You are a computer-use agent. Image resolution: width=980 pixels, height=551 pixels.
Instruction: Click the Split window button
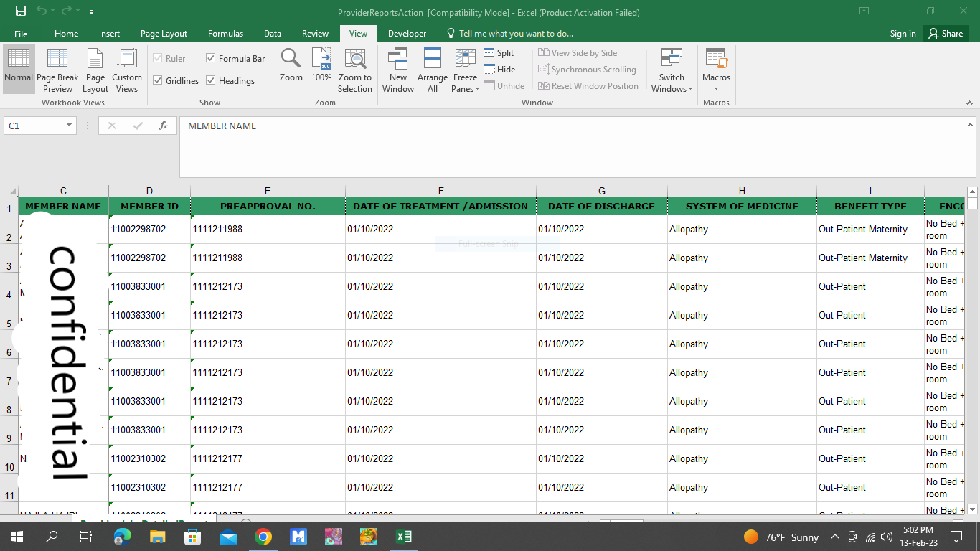pyautogui.click(x=499, y=53)
